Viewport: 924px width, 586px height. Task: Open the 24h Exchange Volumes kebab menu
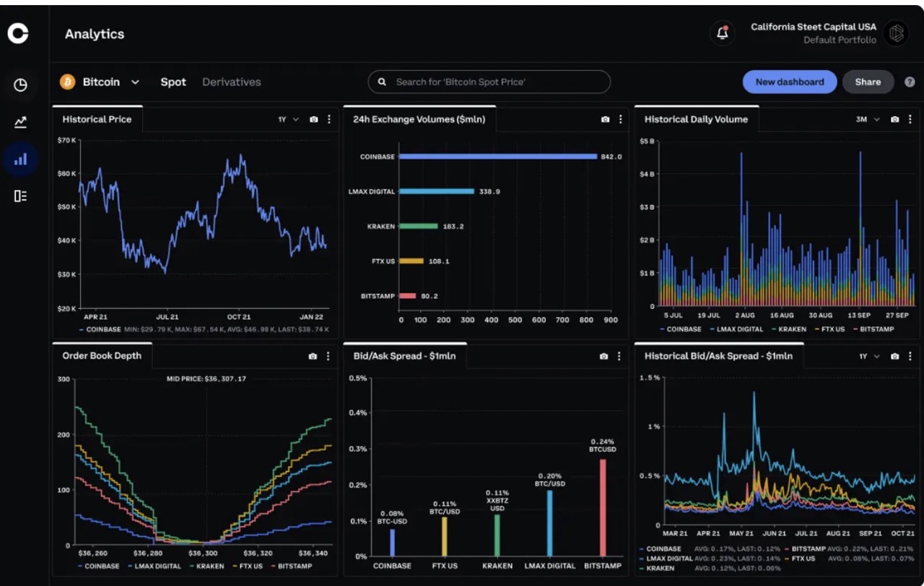[619, 120]
